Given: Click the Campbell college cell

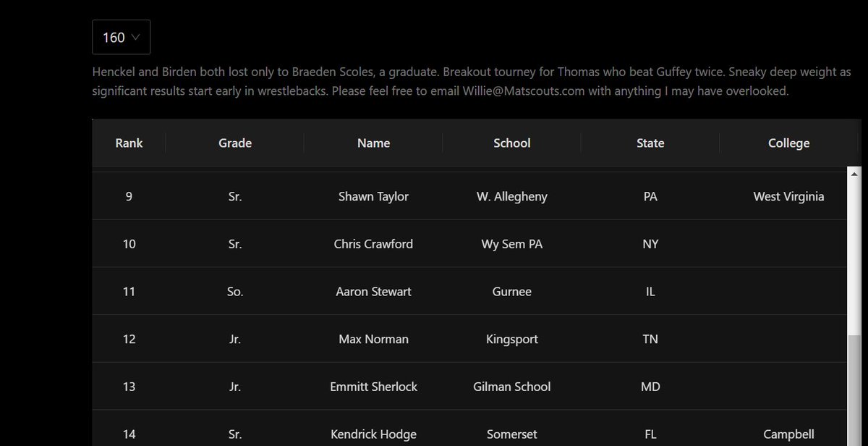Looking at the screenshot, I should click(788, 434).
